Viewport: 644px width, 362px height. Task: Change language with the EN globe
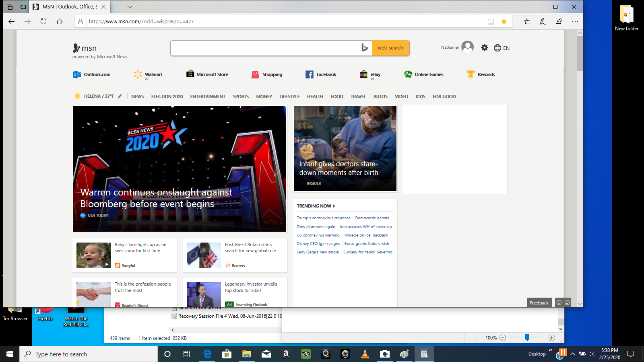(x=502, y=48)
